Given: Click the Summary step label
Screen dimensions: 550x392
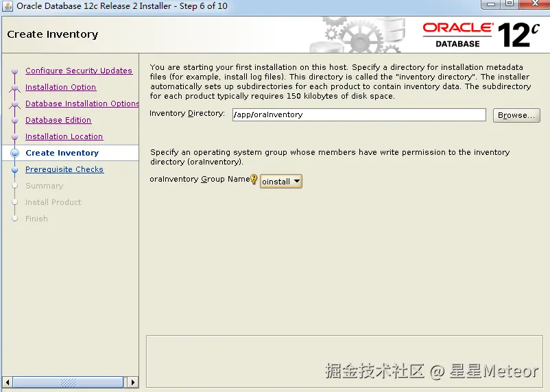Looking at the screenshot, I should (x=44, y=186).
